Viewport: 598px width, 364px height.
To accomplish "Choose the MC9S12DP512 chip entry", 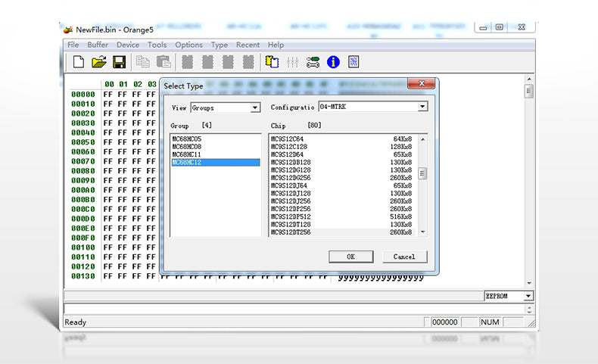I will click(x=291, y=216).
